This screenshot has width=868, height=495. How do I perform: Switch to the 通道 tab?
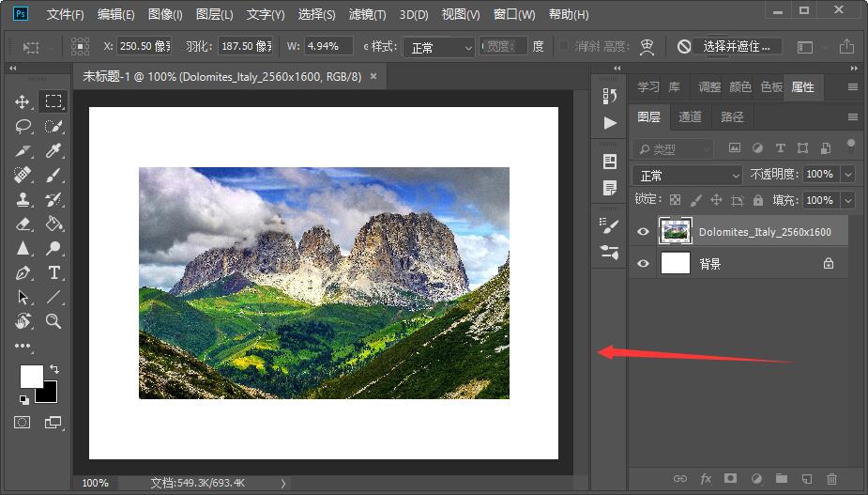point(690,117)
